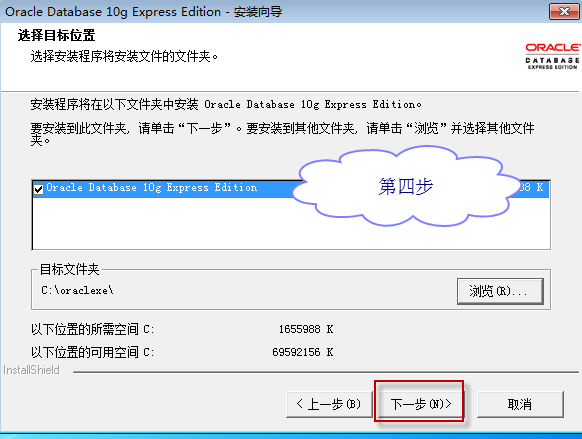Click the required space value 1655988 K
Image resolution: width=582 pixels, height=439 pixels.
click(306, 329)
